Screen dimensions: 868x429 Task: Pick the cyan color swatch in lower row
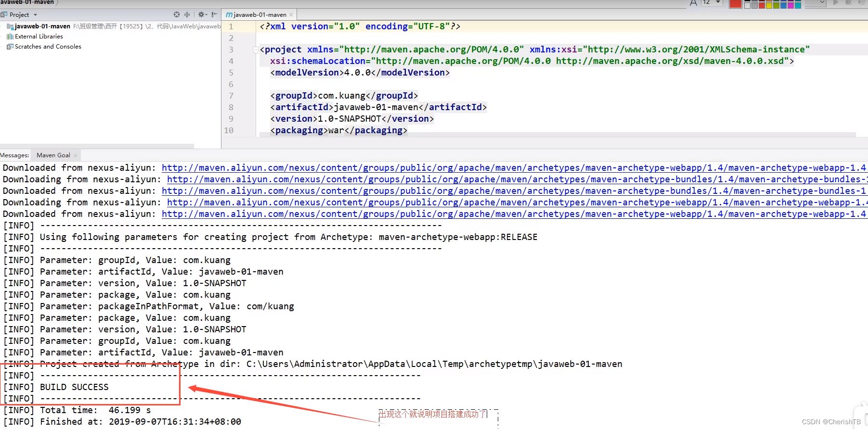[x=798, y=5]
